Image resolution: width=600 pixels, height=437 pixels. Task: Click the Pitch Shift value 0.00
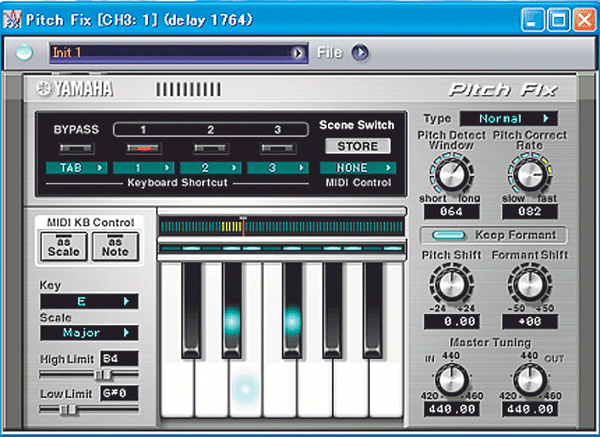[x=452, y=321]
